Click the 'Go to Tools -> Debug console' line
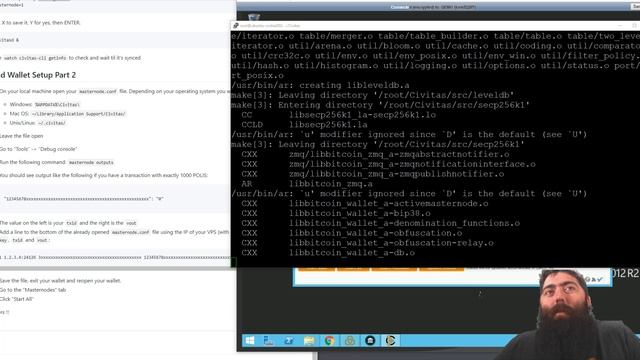This screenshot has height=360, width=640. point(38,149)
